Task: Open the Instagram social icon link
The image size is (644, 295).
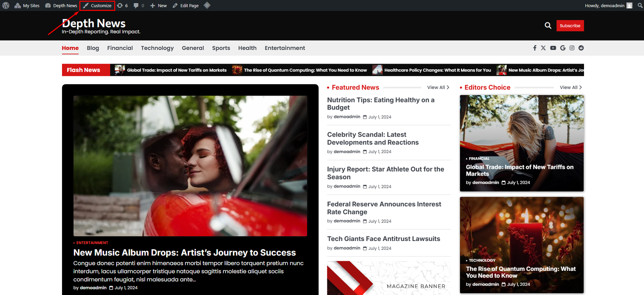Action: pos(572,48)
